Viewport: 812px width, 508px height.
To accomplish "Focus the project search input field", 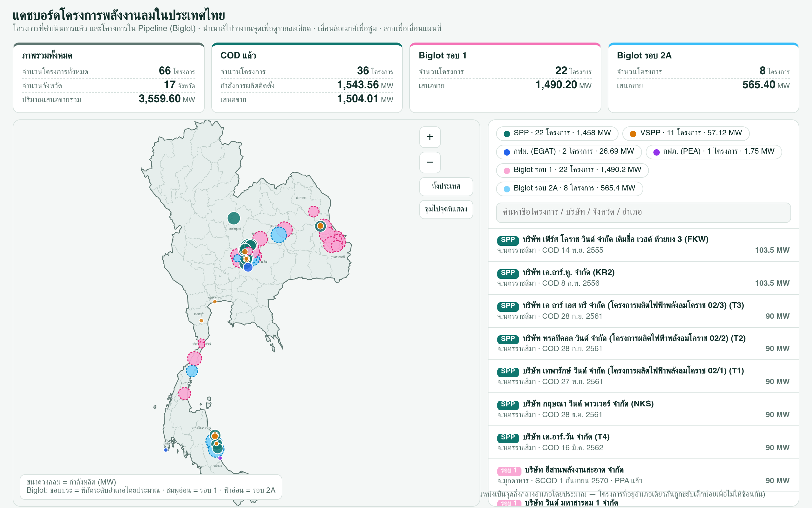I will (643, 212).
